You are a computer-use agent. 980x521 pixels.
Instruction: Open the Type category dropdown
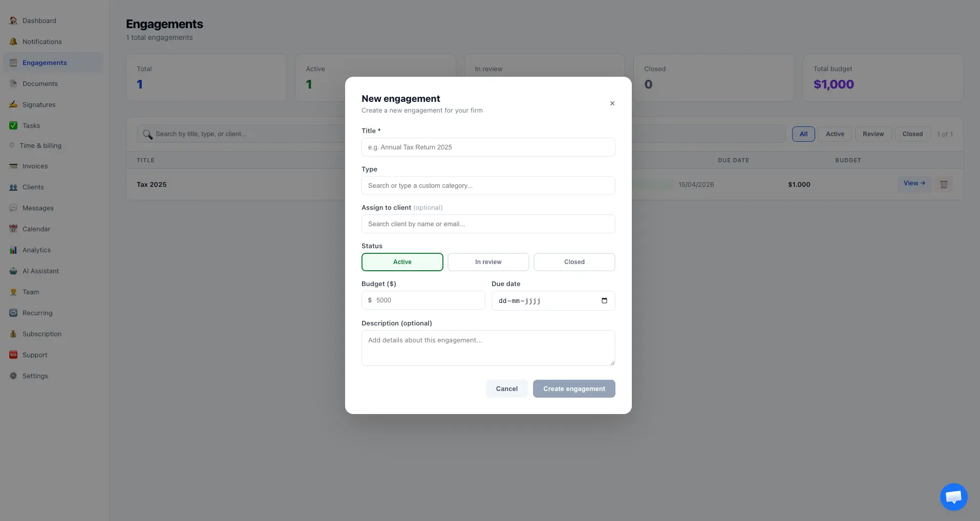tap(487, 185)
